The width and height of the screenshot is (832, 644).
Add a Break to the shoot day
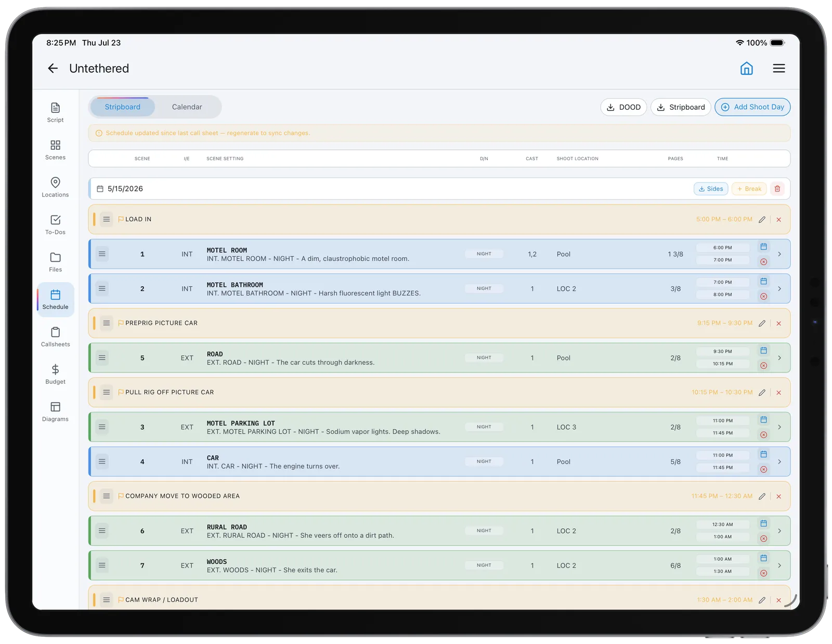(x=749, y=189)
